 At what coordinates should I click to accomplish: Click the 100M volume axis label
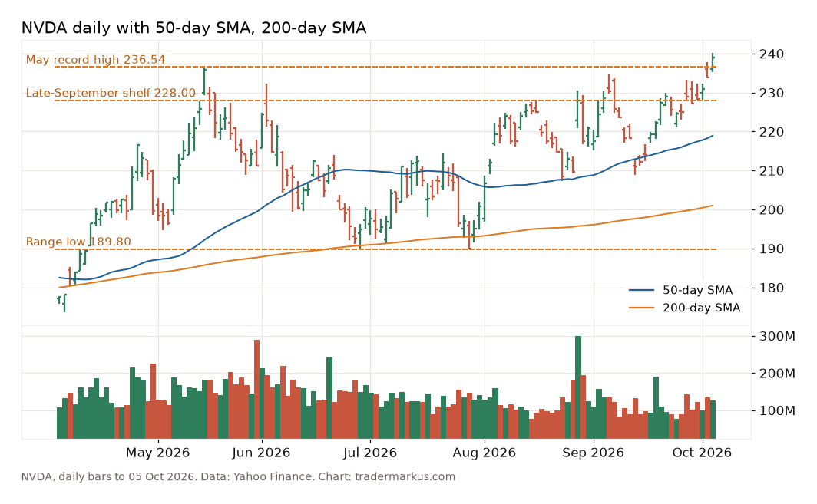[776, 411]
